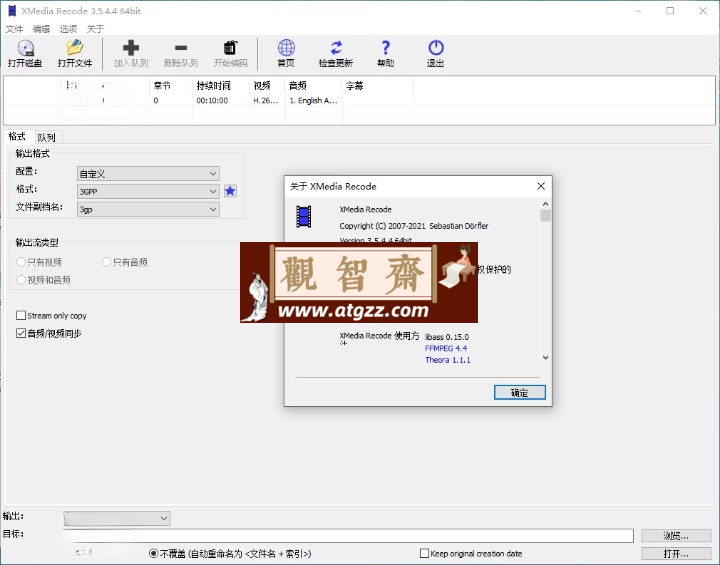Click the OK (确定) button in About dialog
720x565 pixels.
(520, 392)
